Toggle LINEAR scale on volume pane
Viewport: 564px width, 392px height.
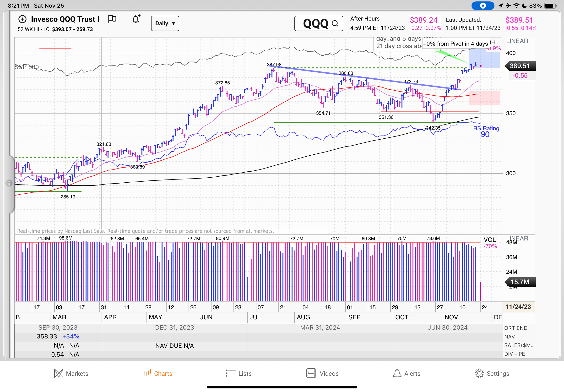517,238
